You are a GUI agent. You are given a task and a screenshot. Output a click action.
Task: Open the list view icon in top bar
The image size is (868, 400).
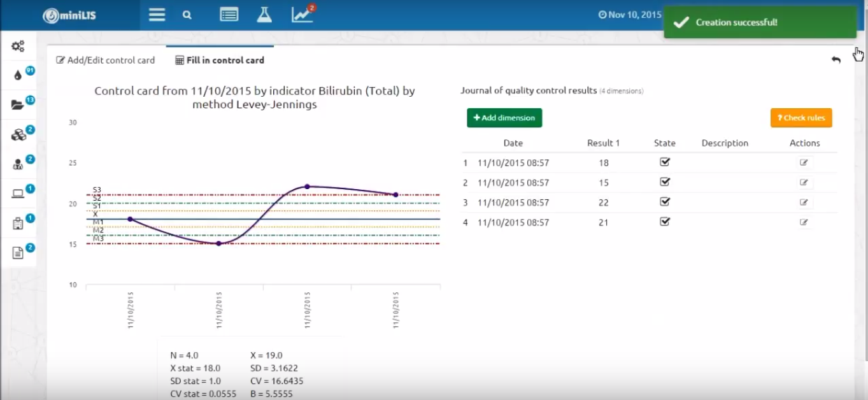click(x=229, y=15)
